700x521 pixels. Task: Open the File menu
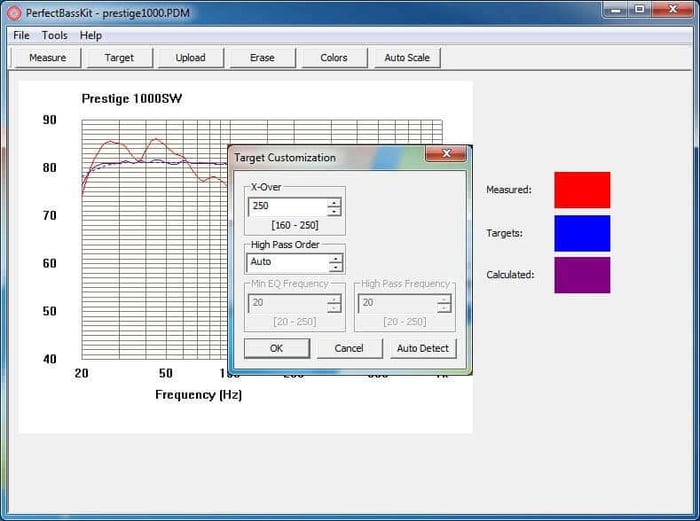(x=21, y=35)
